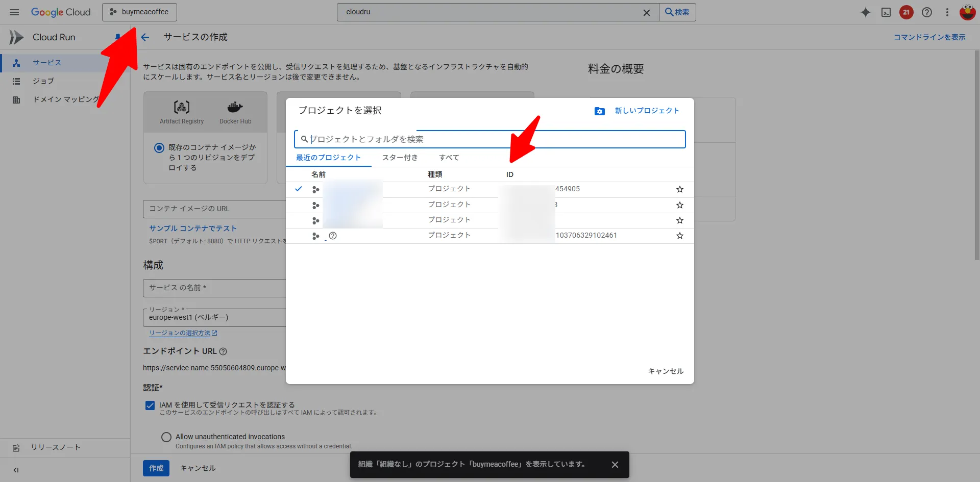The width and height of the screenshot is (980, 482).
Task: Click the 新しいプロジェクト link
Action: 647,111
